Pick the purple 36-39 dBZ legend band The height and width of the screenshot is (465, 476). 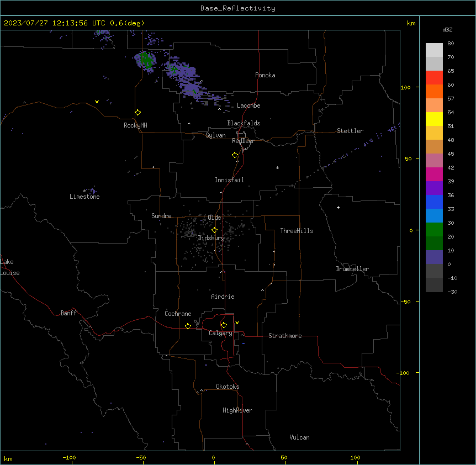(x=434, y=188)
